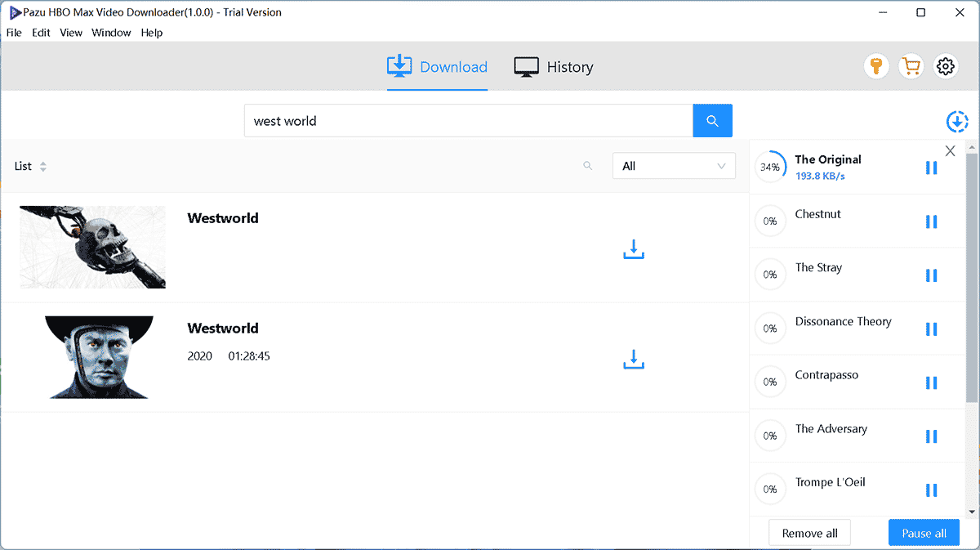Download the 2020 Westworld result
Image resolution: width=980 pixels, height=550 pixels.
click(634, 360)
